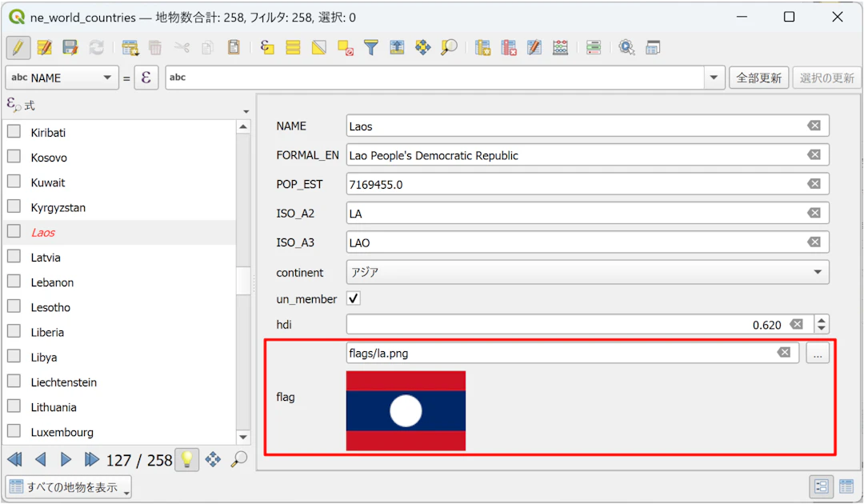The height and width of the screenshot is (504, 864).
Task: Delete a field from the layer
Action: [509, 48]
